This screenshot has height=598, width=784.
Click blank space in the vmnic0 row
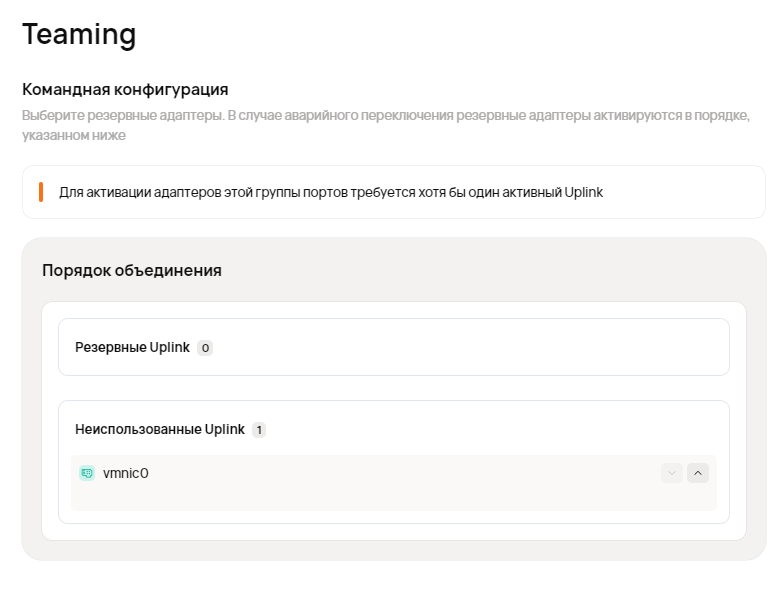400,473
